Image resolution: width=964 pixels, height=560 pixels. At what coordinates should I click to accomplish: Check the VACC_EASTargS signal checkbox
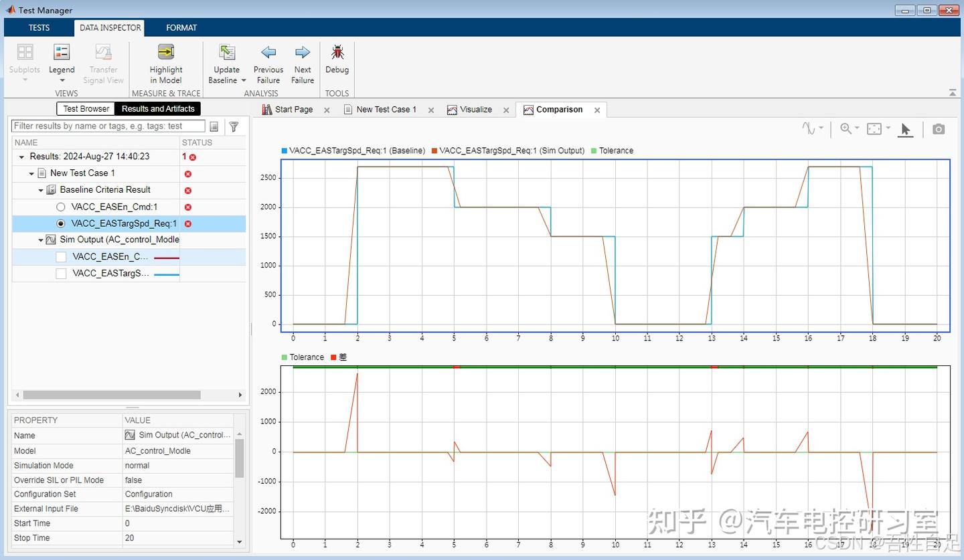tap(61, 273)
